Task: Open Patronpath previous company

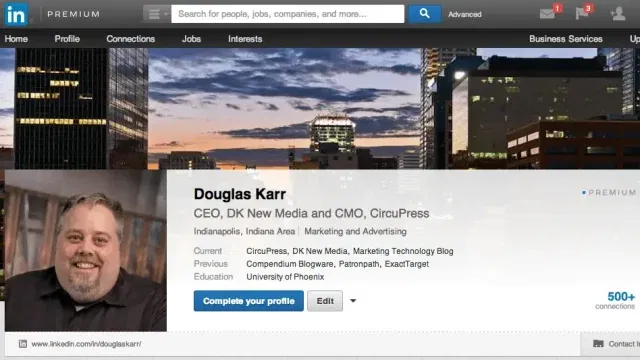Action: tap(359, 264)
